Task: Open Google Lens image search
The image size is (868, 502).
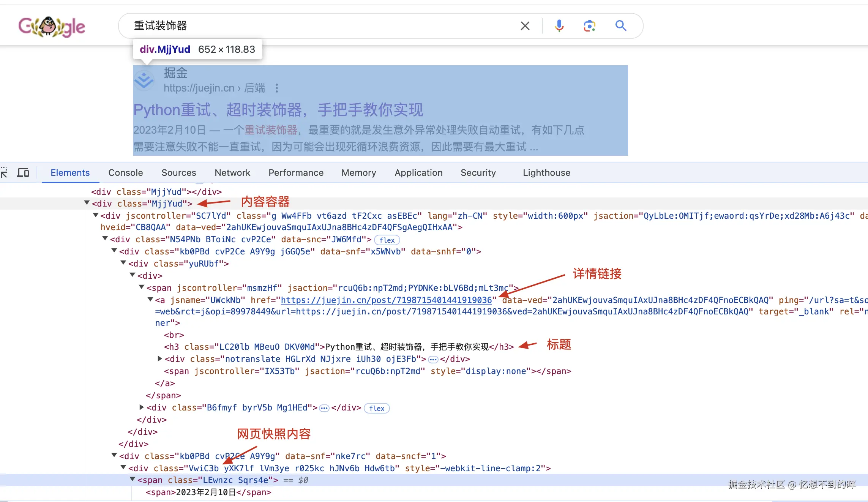Action: (589, 26)
